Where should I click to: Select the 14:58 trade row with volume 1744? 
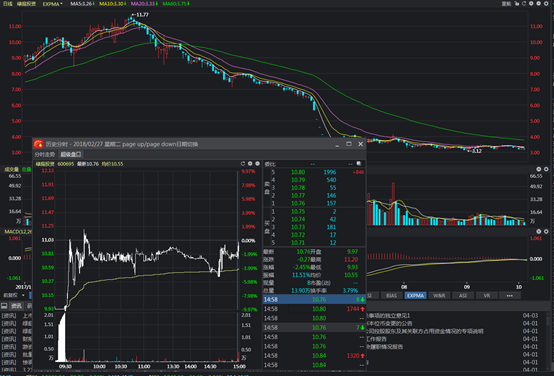[x=314, y=309]
